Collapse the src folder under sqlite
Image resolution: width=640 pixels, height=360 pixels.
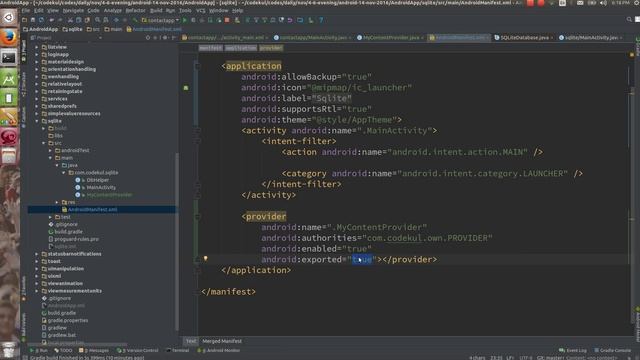(43, 143)
